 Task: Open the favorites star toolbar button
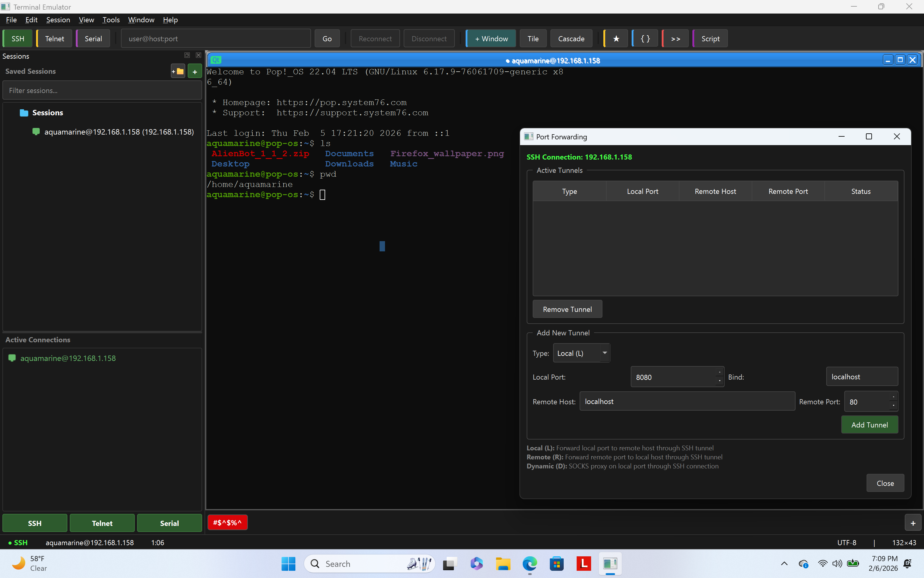pyautogui.click(x=616, y=39)
